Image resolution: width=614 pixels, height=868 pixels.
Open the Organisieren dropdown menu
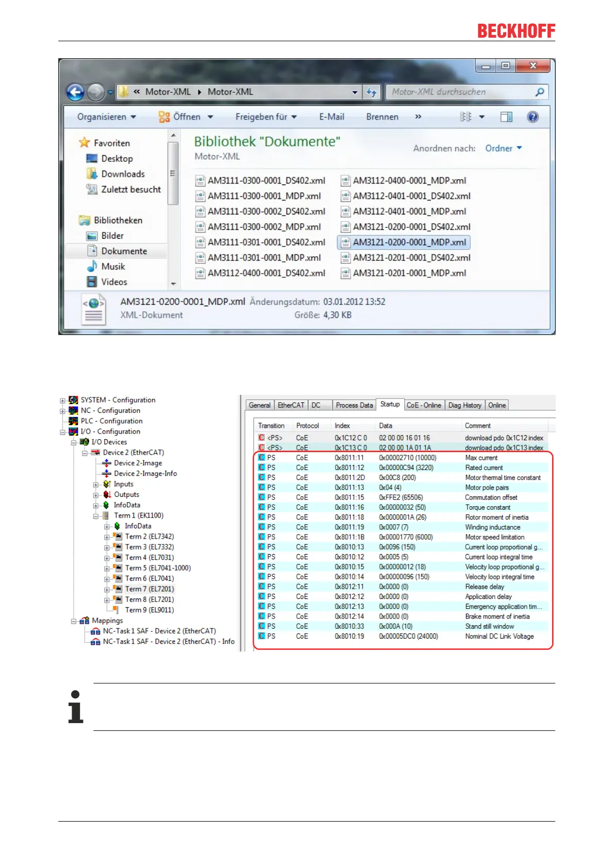107,117
